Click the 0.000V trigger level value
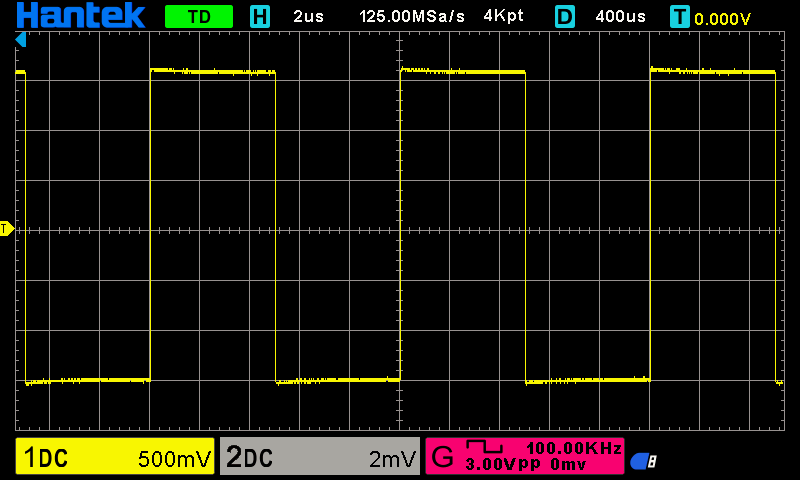 tap(722, 19)
